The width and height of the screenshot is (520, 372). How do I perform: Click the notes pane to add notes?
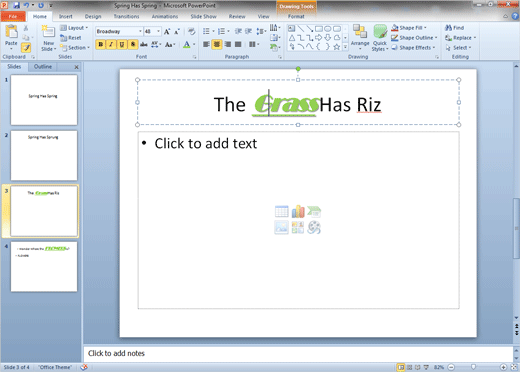pos(298,354)
